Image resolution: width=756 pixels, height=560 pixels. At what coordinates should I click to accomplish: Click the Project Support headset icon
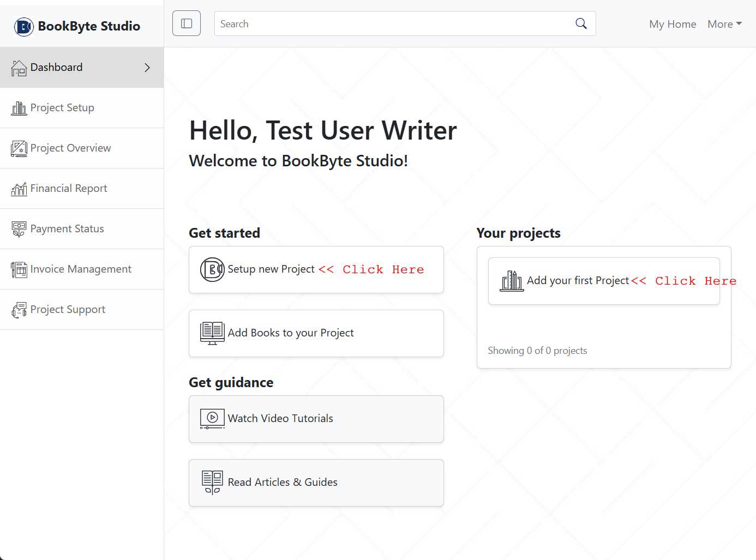[19, 309]
